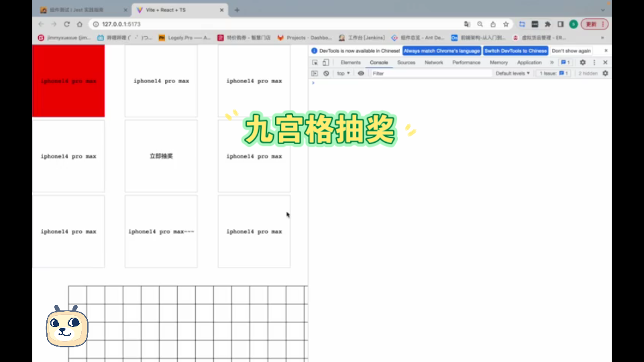Switch to the Network tab
Viewport: 644px width, 362px height.
coord(434,62)
